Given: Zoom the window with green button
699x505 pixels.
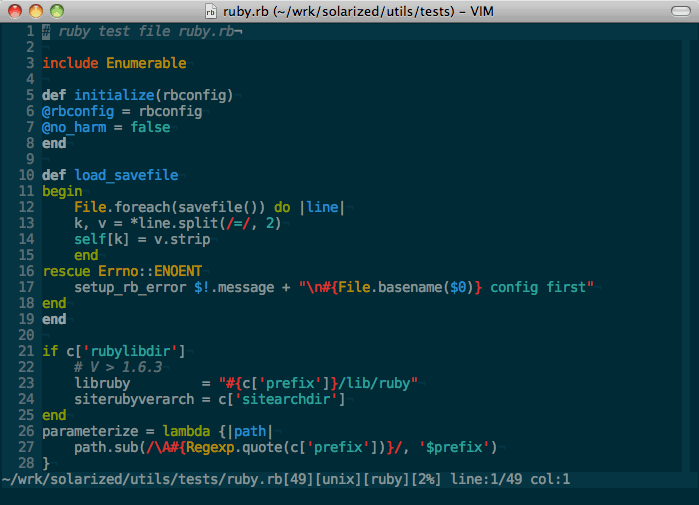Looking at the screenshot, I should (x=56, y=11).
